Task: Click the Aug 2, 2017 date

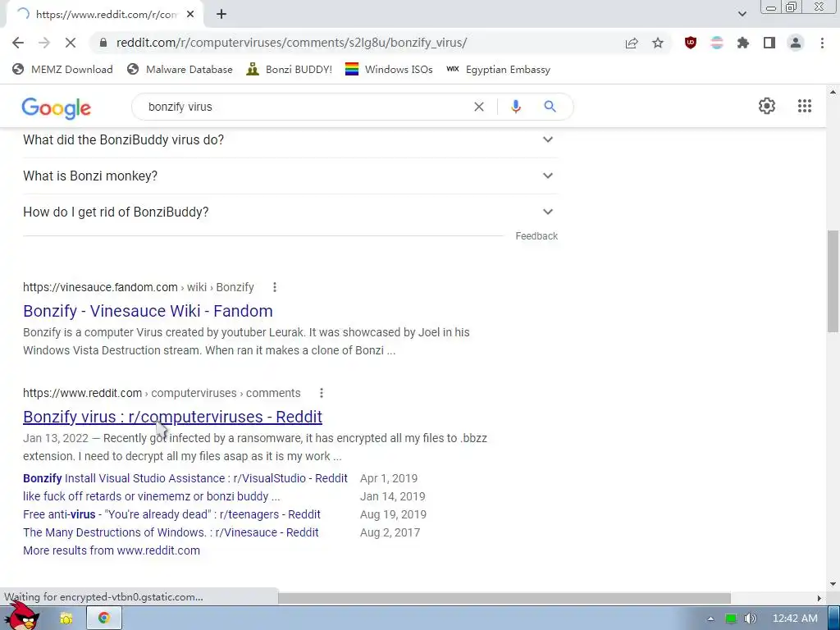Action: click(390, 532)
